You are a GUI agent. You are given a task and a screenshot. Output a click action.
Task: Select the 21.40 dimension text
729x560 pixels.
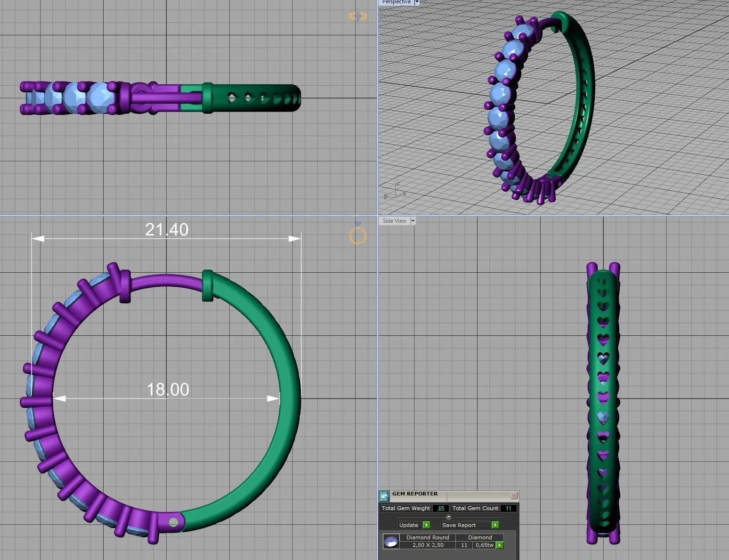[x=167, y=229]
